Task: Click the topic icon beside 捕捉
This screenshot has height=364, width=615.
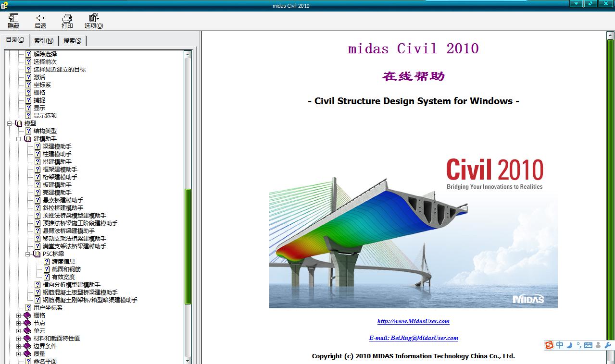Action: (x=28, y=100)
